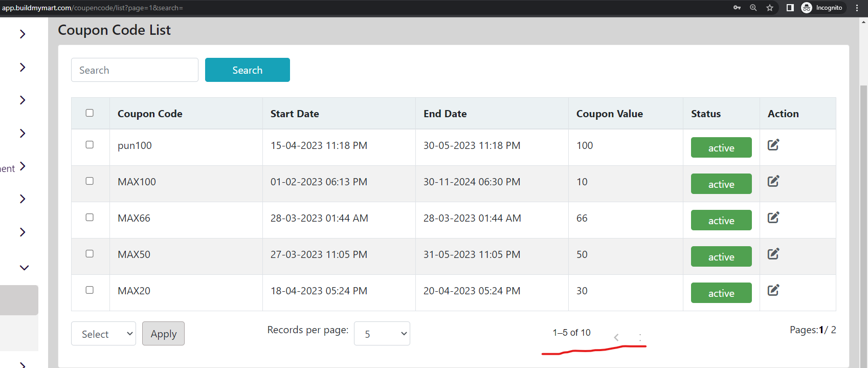The width and height of the screenshot is (868, 368).
Task: Click active status for MAX20
Action: click(x=721, y=293)
